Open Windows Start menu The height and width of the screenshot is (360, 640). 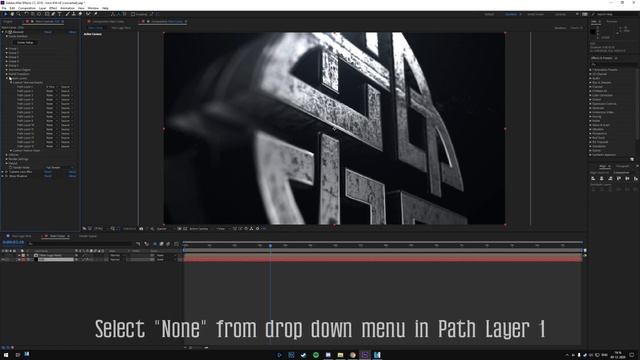point(6,355)
